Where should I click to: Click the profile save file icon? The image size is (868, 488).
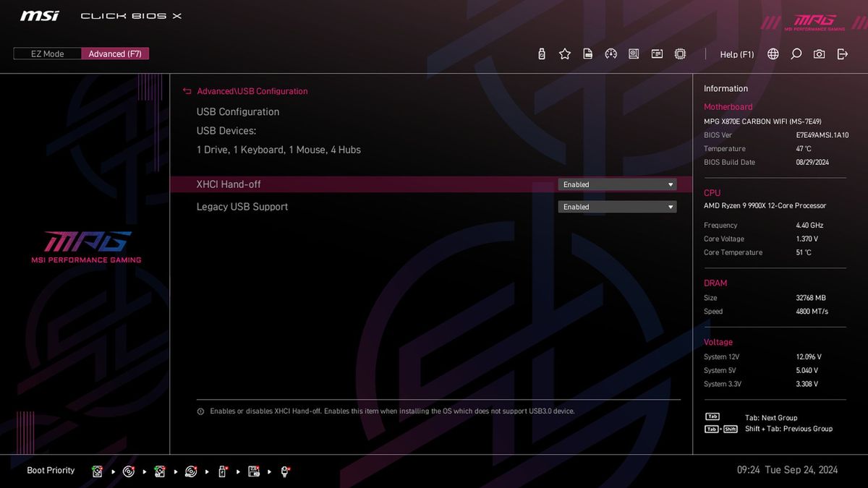click(x=588, y=54)
